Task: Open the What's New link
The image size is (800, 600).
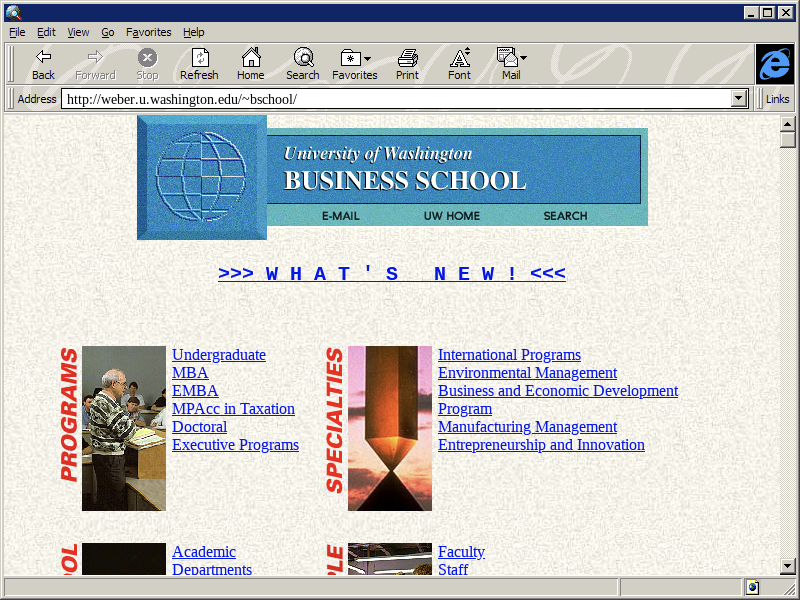Action: coord(391,274)
